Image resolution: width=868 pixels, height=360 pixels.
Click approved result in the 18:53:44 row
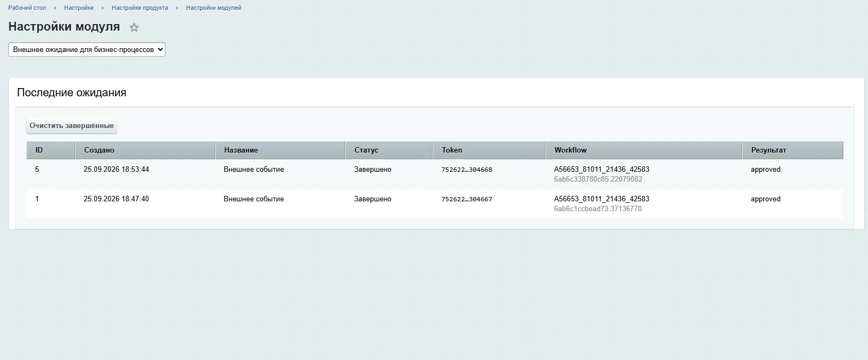click(766, 170)
